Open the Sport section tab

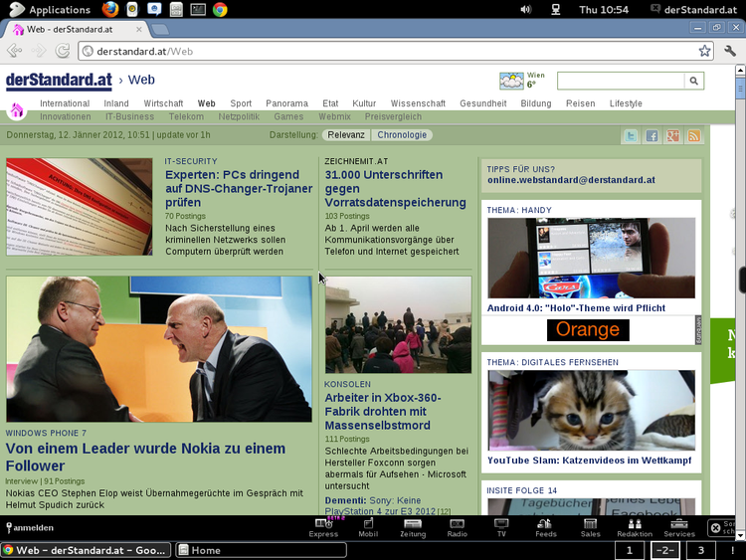coord(241,103)
